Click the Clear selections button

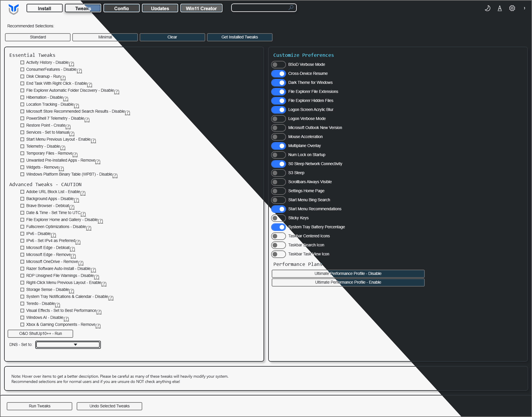[172, 37]
